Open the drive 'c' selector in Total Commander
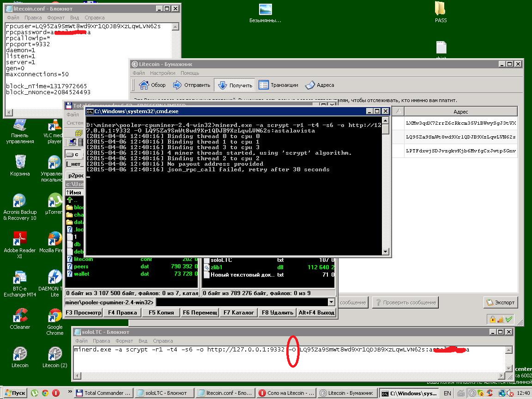532x399 pixels. pyautogui.click(x=73, y=154)
